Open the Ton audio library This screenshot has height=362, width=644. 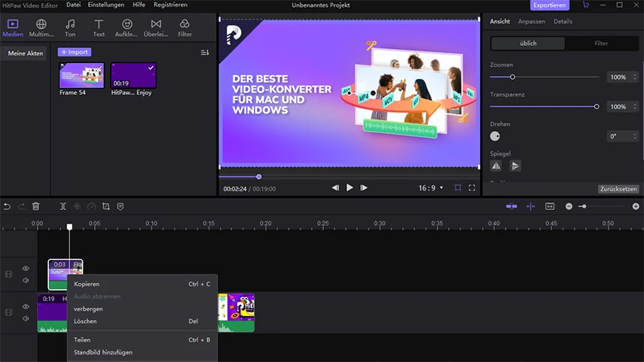(x=70, y=28)
